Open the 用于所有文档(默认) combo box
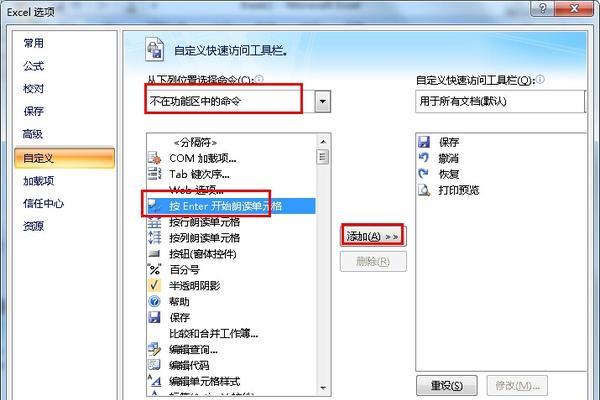This screenshot has width=600, height=400. point(500,101)
